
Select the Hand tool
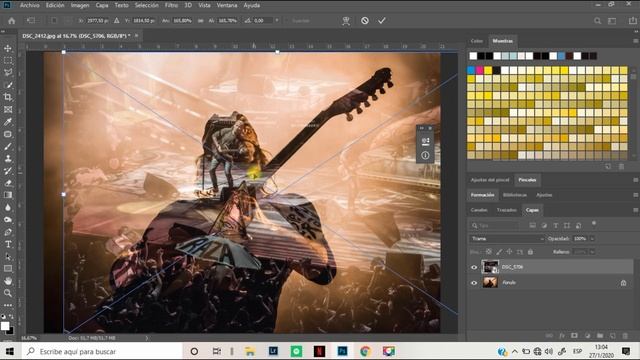pyautogui.click(x=8, y=281)
